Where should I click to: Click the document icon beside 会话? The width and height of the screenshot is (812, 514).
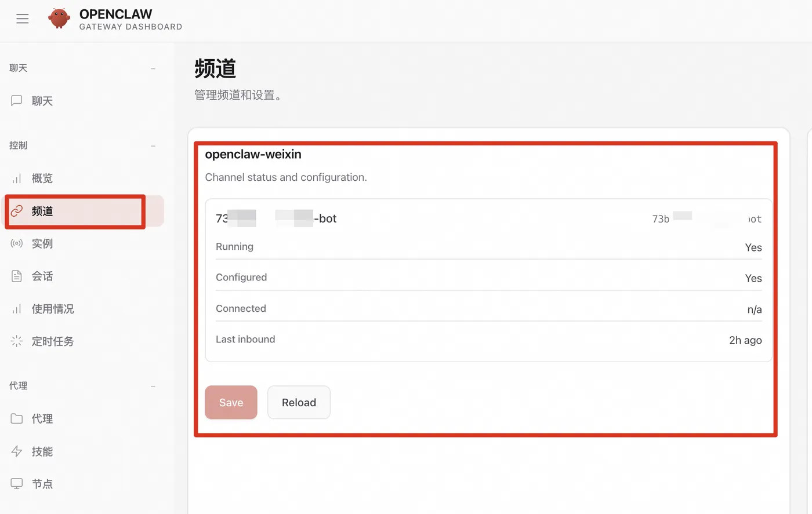(x=17, y=276)
